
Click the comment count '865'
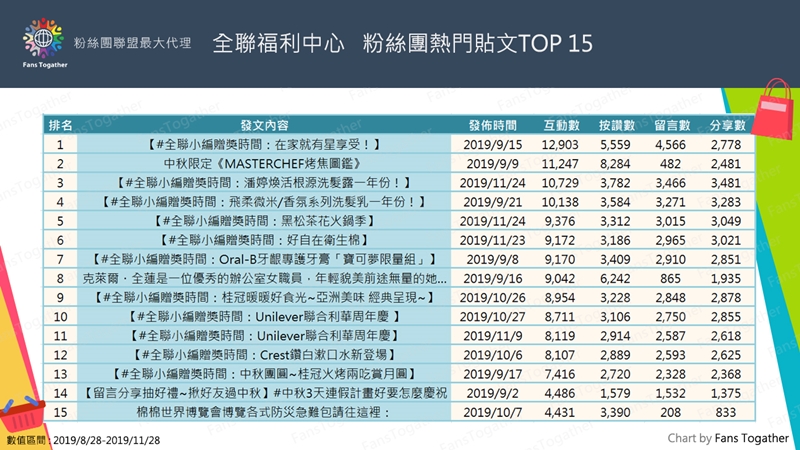pos(670,279)
